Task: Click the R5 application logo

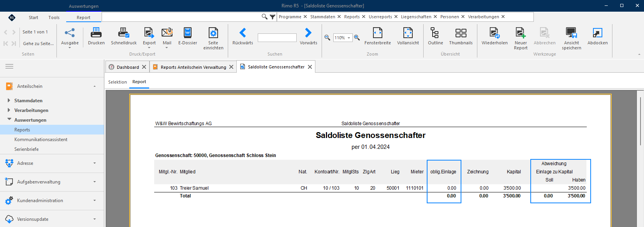Action: click(12, 17)
